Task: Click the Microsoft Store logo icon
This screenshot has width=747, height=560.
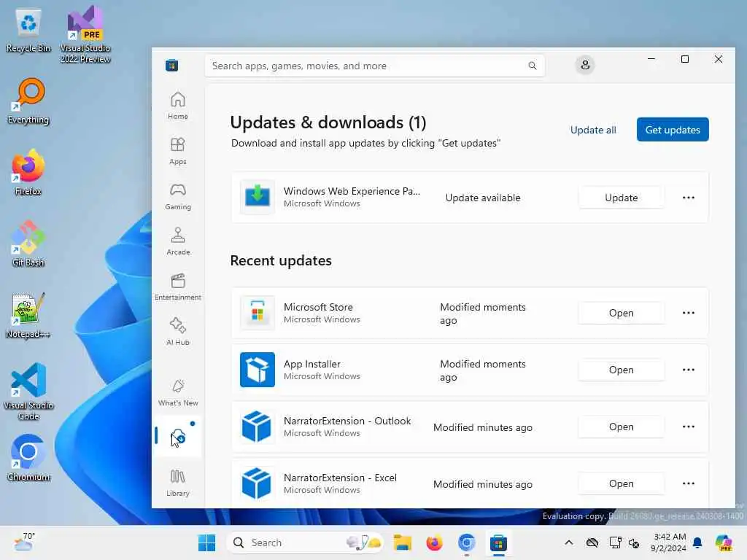Action: 171,65
